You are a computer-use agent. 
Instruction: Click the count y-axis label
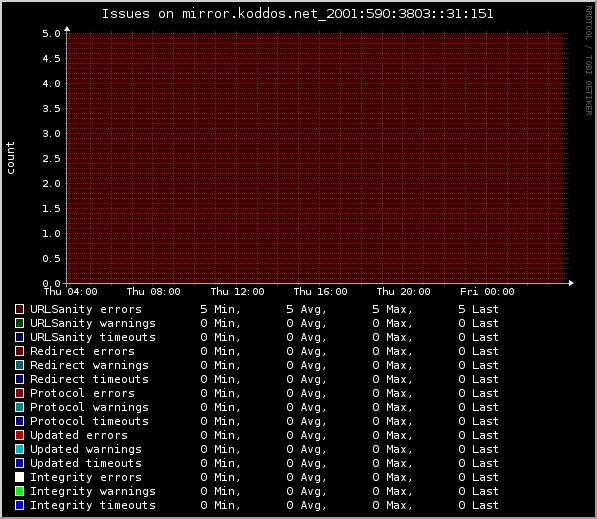click(10, 158)
